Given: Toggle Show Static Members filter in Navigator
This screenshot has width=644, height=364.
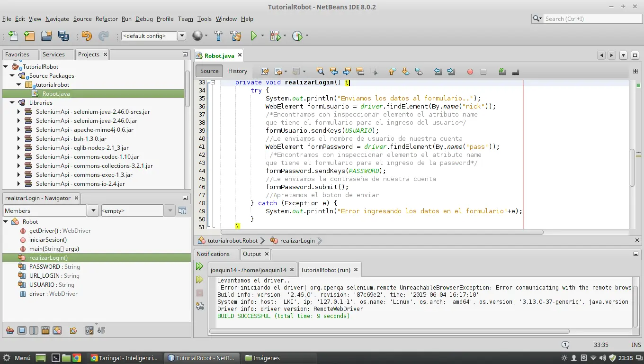Looking at the screenshot, I should tap(34, 330).
